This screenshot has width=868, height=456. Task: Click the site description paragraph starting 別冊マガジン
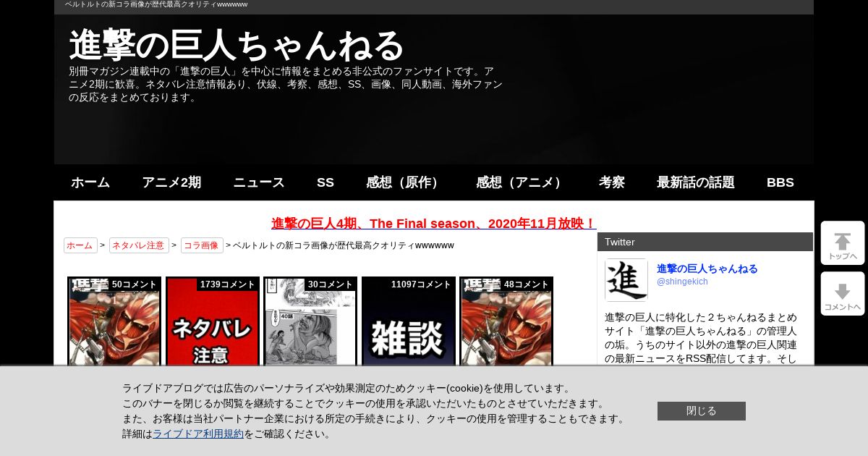tap(286, 85)
